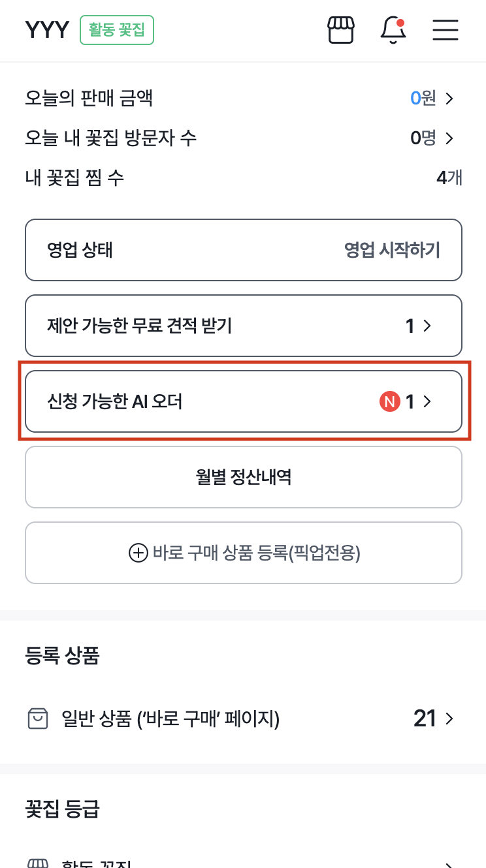Open 제안 가능한 무료 견적 받기
This screenshot has height=868, width=486.
(243, 326)
